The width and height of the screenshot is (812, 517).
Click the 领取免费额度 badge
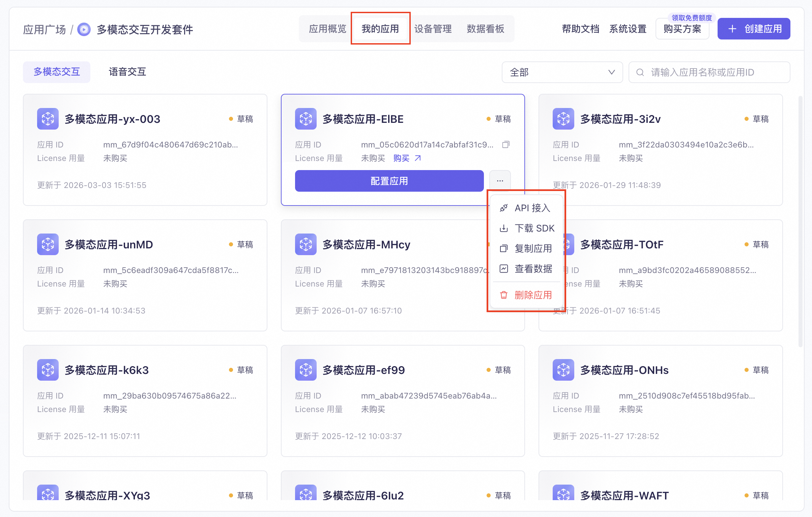pos(692,18)
